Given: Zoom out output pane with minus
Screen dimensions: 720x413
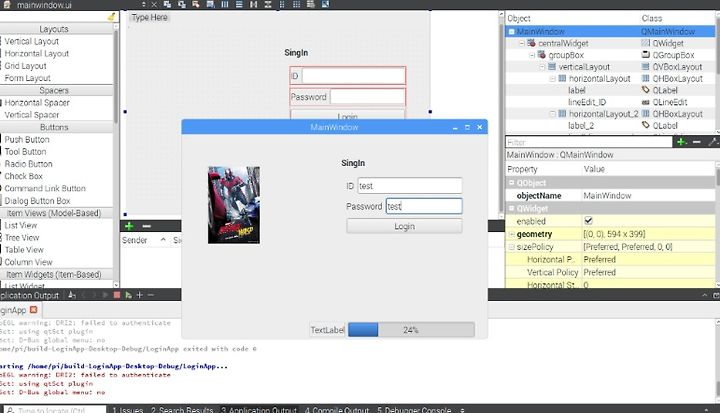Looking at the screenshot, I should point(151,295).
